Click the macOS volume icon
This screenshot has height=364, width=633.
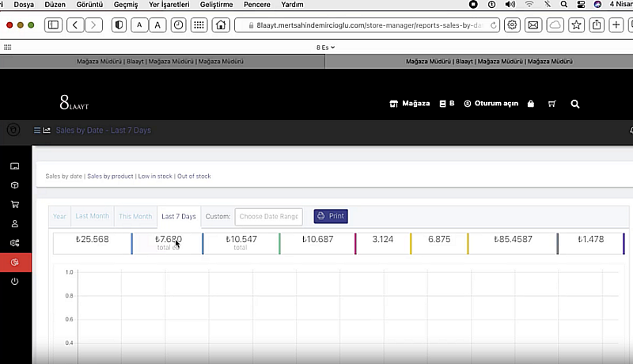pos(510,5)
